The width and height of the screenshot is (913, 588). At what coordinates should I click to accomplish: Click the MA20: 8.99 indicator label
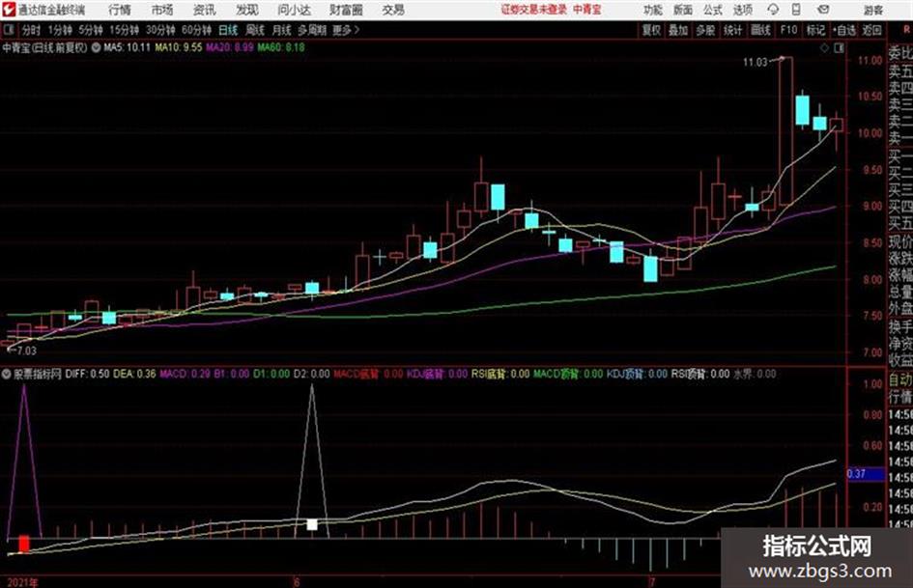229,47
